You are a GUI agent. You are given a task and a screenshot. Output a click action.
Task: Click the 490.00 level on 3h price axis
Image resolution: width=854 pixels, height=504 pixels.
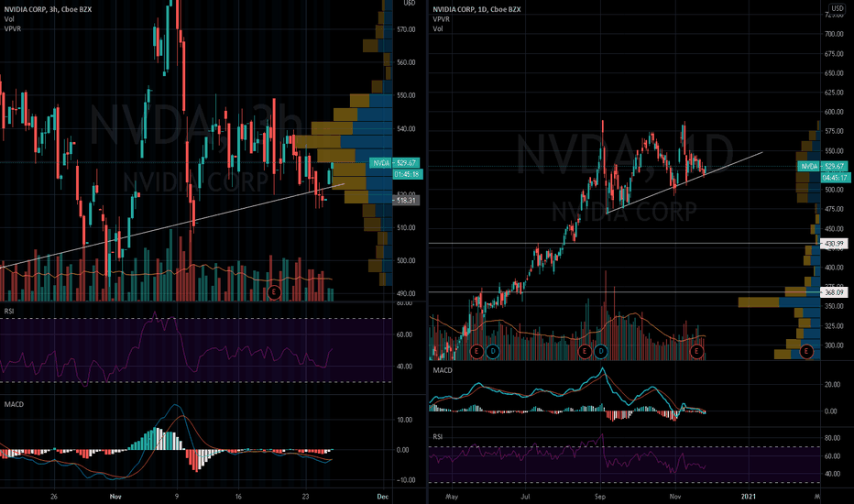coord(406,293)
